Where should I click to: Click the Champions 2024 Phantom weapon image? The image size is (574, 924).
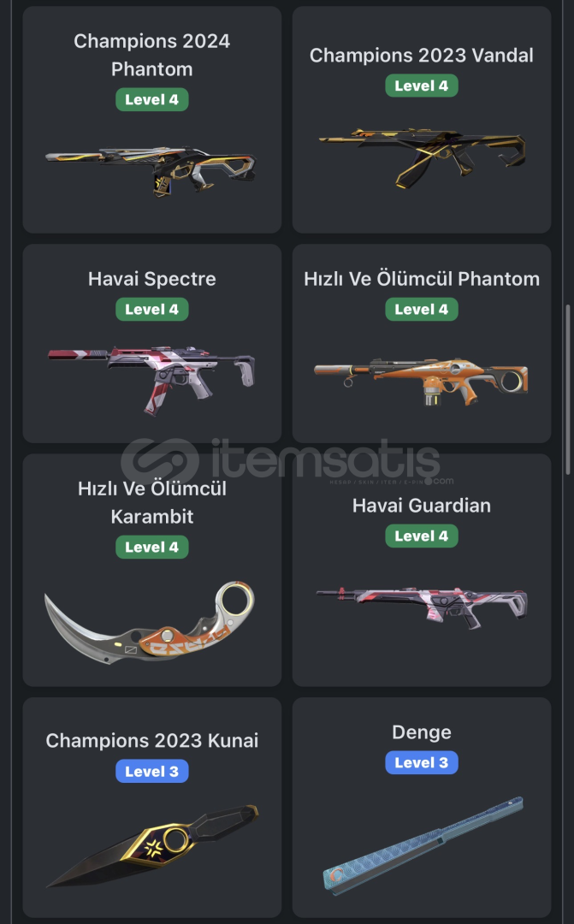[x=151, y=171]
